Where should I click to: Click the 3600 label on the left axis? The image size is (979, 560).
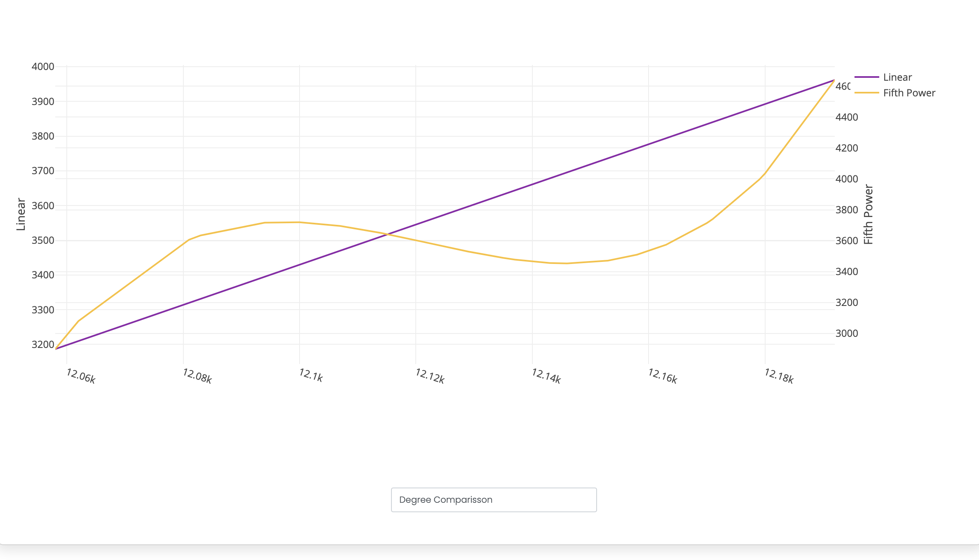click(x=43, y=206)
